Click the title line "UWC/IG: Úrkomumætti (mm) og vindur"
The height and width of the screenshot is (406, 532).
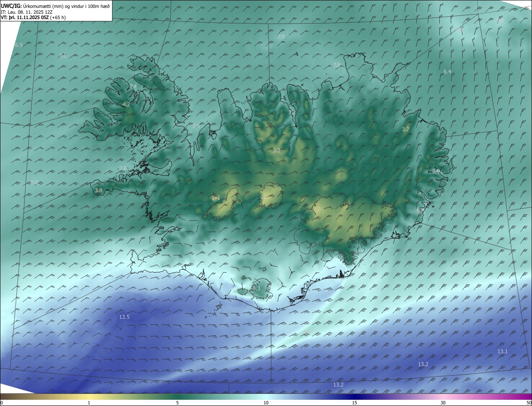(56, 6)
